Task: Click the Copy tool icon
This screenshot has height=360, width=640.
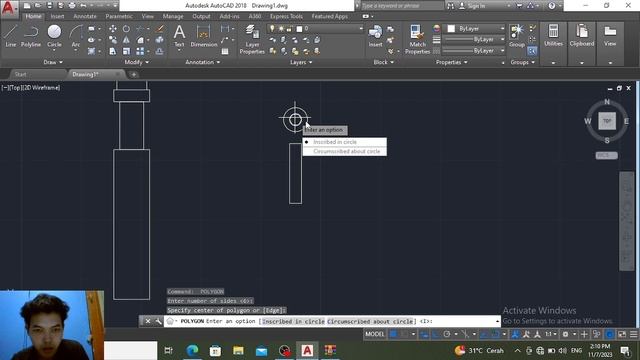Action: [x=113, y=40]
